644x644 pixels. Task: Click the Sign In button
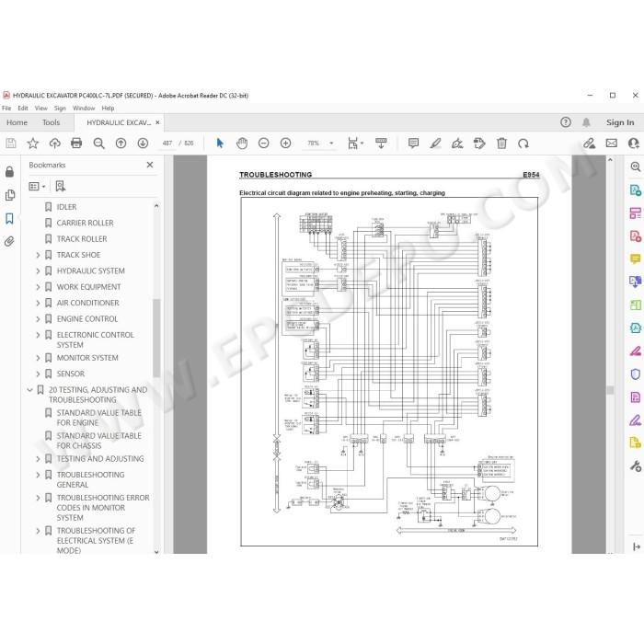coord(620,122)
